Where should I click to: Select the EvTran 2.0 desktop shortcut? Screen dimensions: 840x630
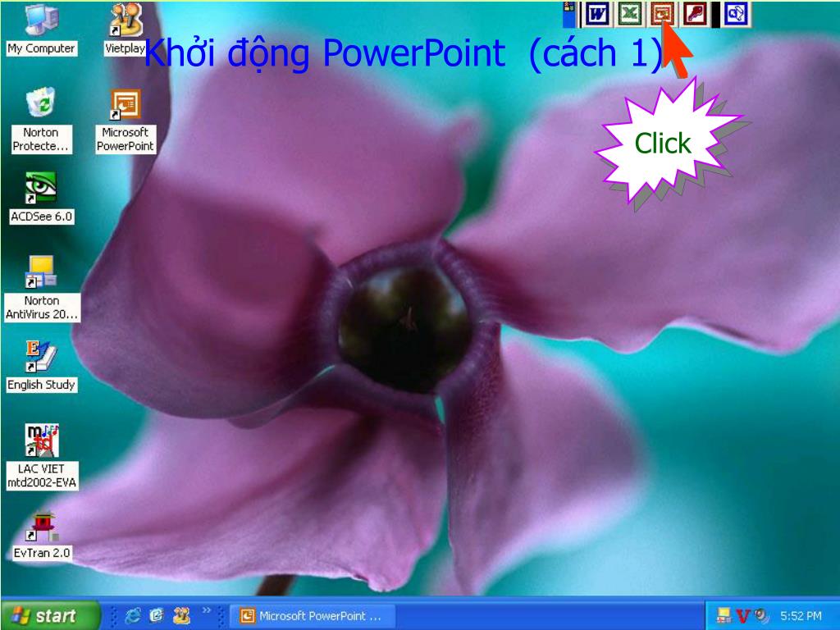tap(41, 535)
